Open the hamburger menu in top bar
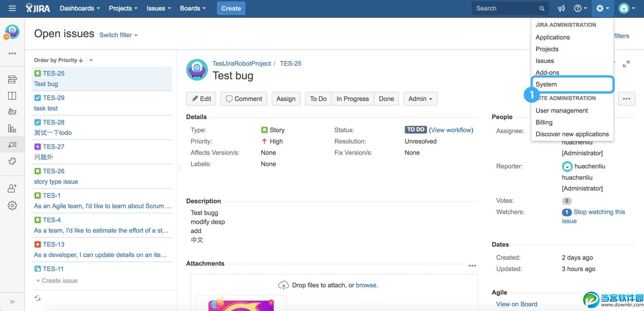This screenshot has width=644, height=311. (x=12, y=8)
